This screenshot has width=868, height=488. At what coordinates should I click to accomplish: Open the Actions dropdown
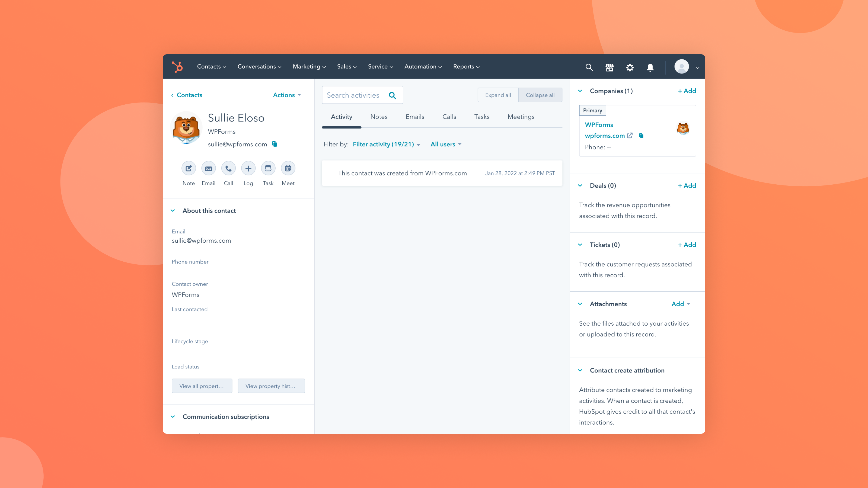tap(287, 95)
